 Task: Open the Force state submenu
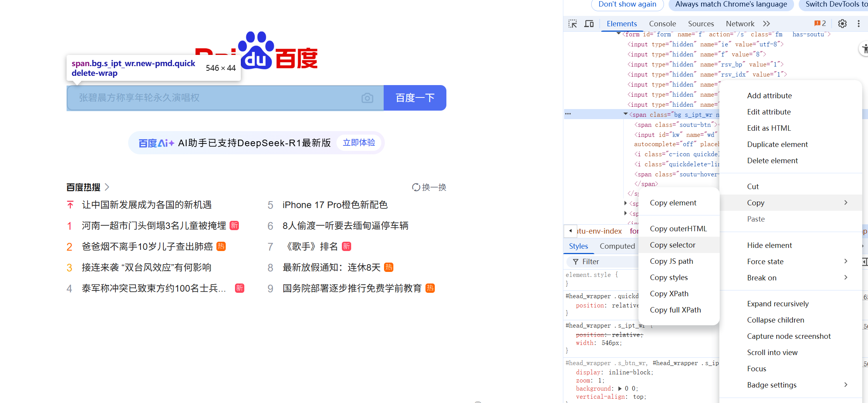click(791, 261)
